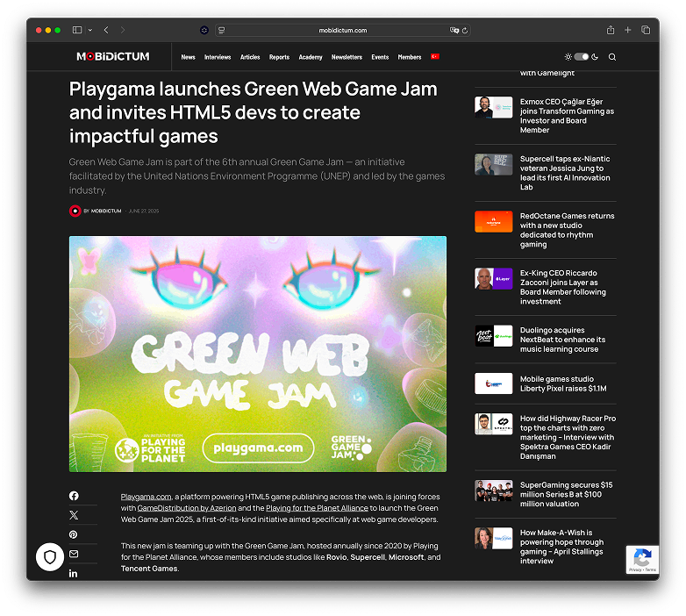Reload the page with the refresh icon
686x616 pixels.
(x=465, y=30)
